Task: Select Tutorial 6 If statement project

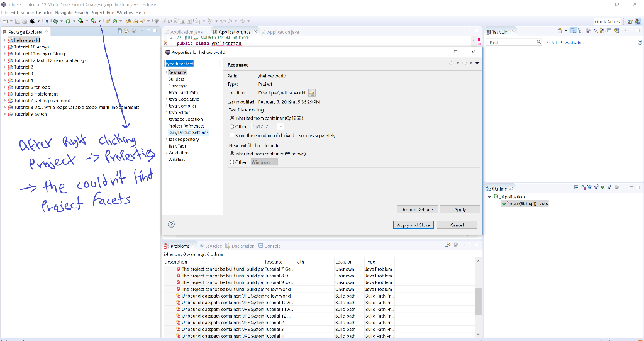Action: coord(36,94)
